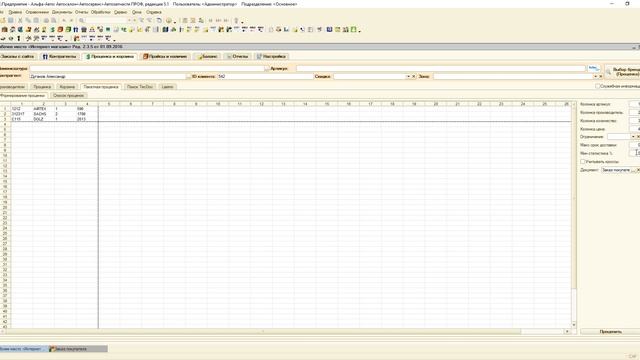Select cell containing 312317
The width and height of the screenshot is (640, 360).
point(22,114)
